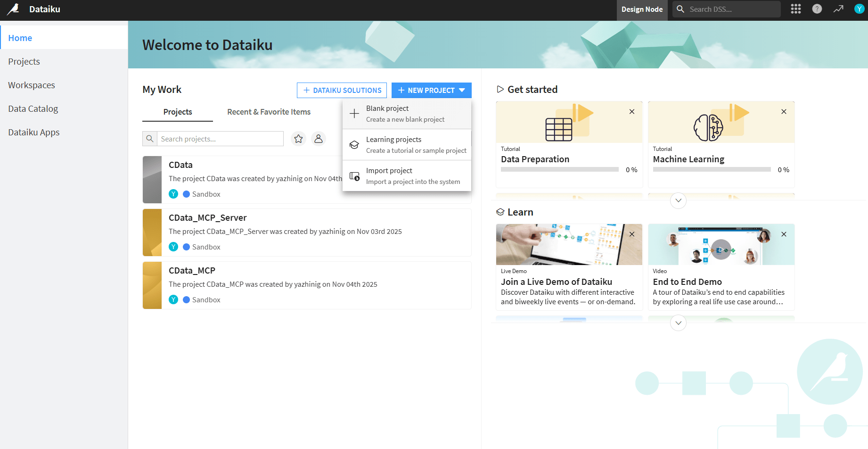Screen dimensions: 868x449
Task: Expand the Get started section chevron
Action: pos(678,200)
